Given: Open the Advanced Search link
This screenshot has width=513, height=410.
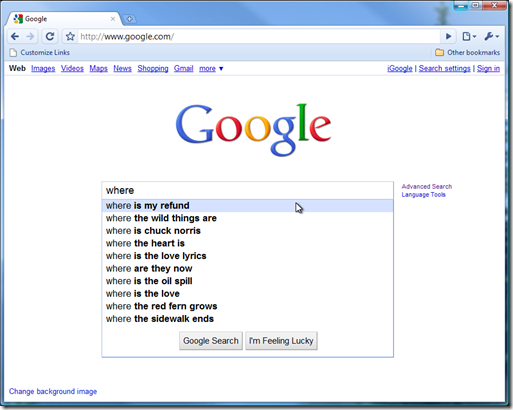Looking at the screenshot, I should pos(427,186).
